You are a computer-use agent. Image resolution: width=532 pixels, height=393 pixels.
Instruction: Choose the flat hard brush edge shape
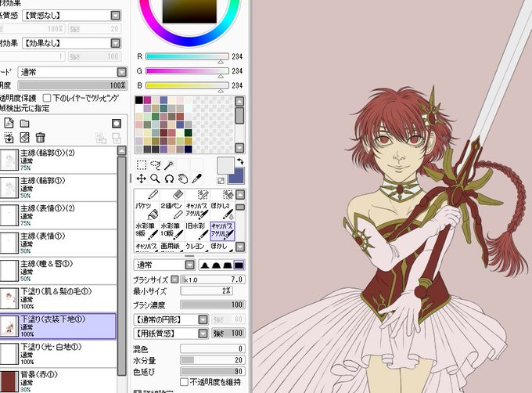[239, 265]
